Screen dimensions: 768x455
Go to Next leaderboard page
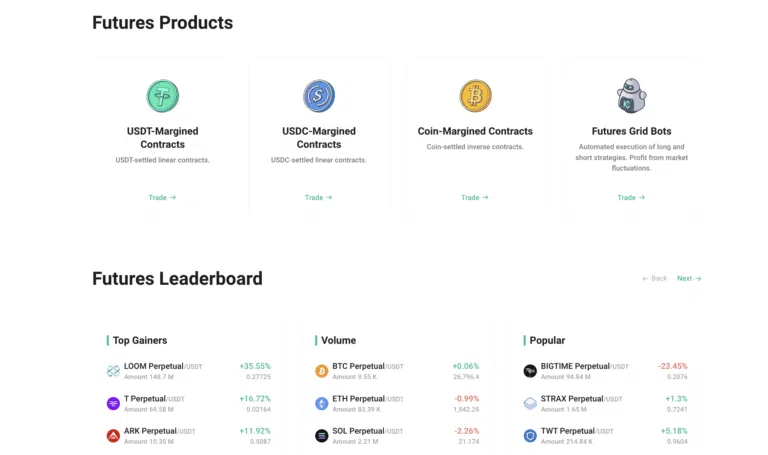(x=689, y=278)
